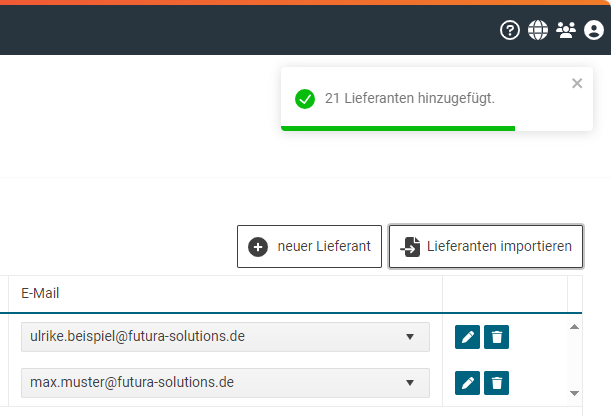The image size is (611, 416).
Task: Click the green notification progress bar
Action: pyautogui.click(x=397, y=128)
